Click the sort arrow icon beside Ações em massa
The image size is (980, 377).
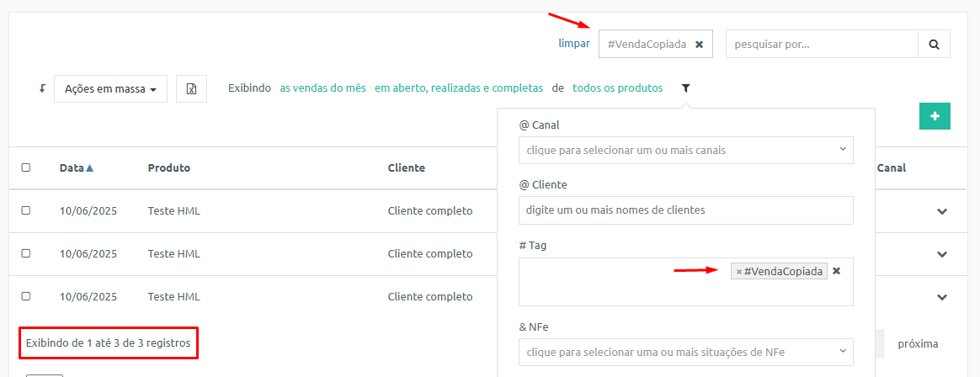click(42, 88)
